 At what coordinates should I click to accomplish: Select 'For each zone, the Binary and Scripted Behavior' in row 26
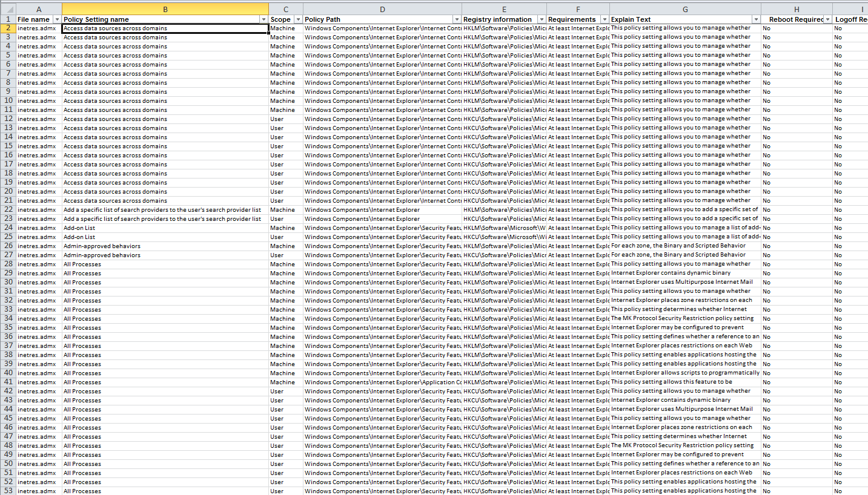tap(685, 246)
